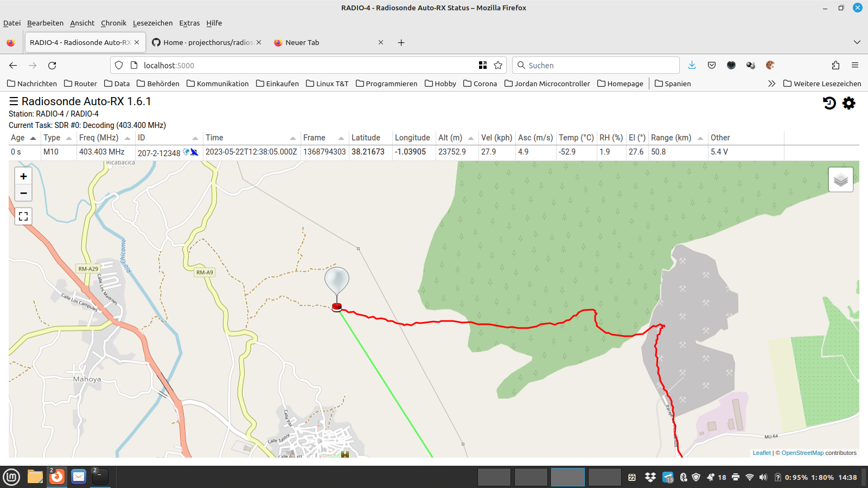Sort table by ID column
868x488 pixels.
point(168,138)
